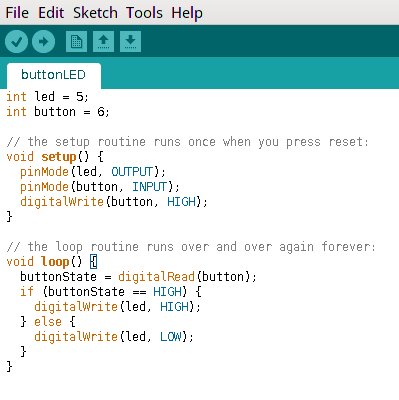
Task: Place cursor at highlighted brace after loop()
Action: 94,262
